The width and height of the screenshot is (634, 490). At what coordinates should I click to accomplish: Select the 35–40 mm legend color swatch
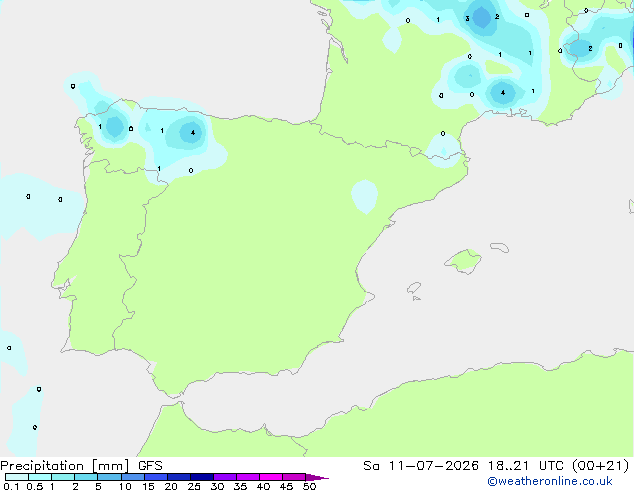point(248,477)
